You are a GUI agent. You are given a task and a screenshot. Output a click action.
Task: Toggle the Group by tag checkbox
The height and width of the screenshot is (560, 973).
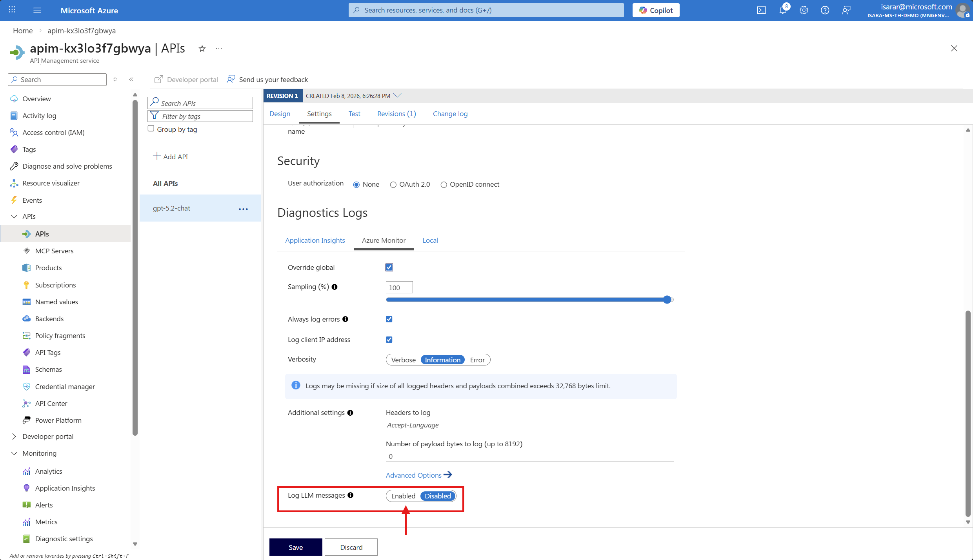(x=151, y=129)
